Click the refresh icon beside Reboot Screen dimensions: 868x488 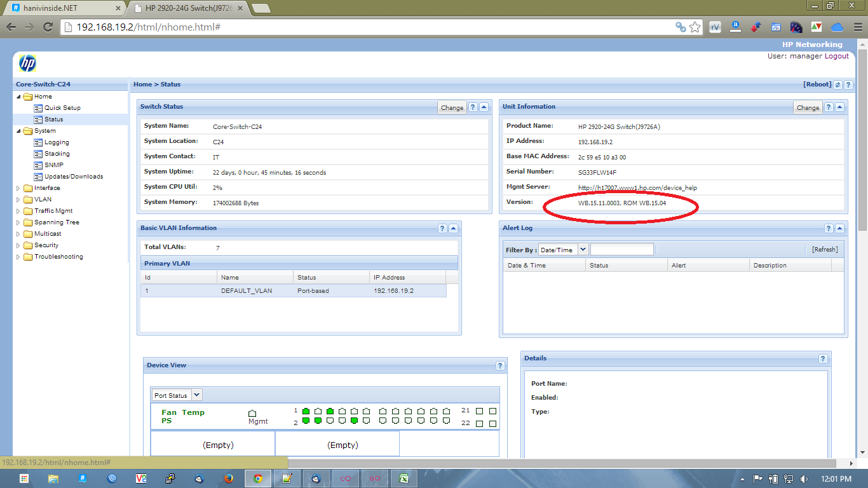point(837,85)
